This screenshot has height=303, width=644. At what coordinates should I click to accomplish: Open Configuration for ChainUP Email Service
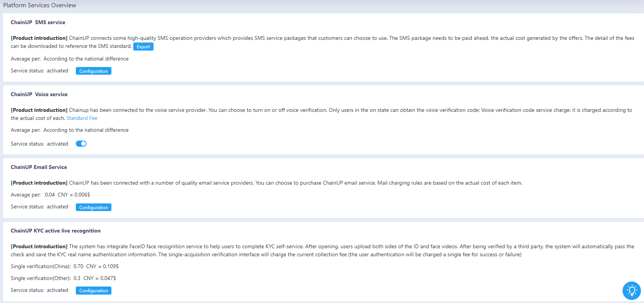point(93,207)
